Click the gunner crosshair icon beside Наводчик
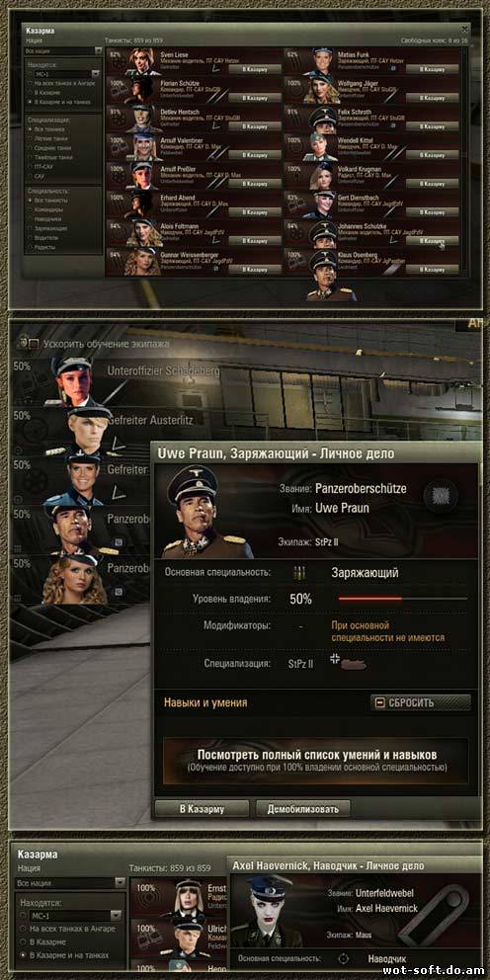This screenshot has height=980, width=490. 343,958
